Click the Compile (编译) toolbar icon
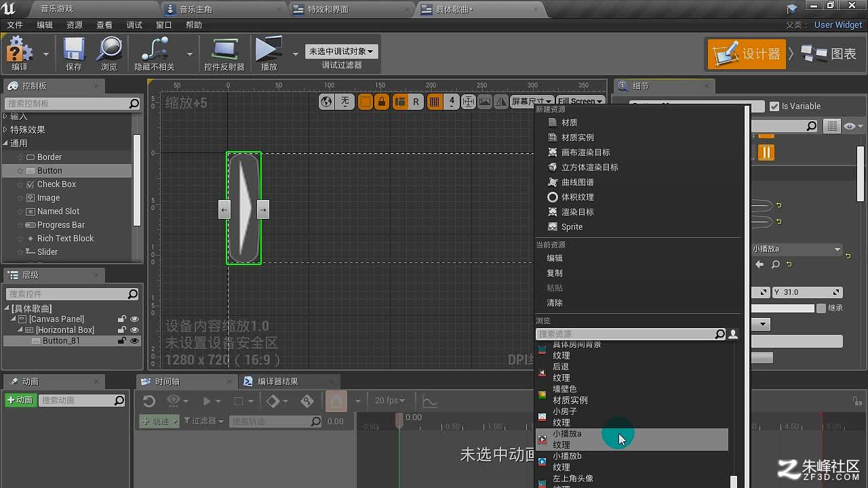The width and height of the screenshot is (868, 488). pos(20,53)
